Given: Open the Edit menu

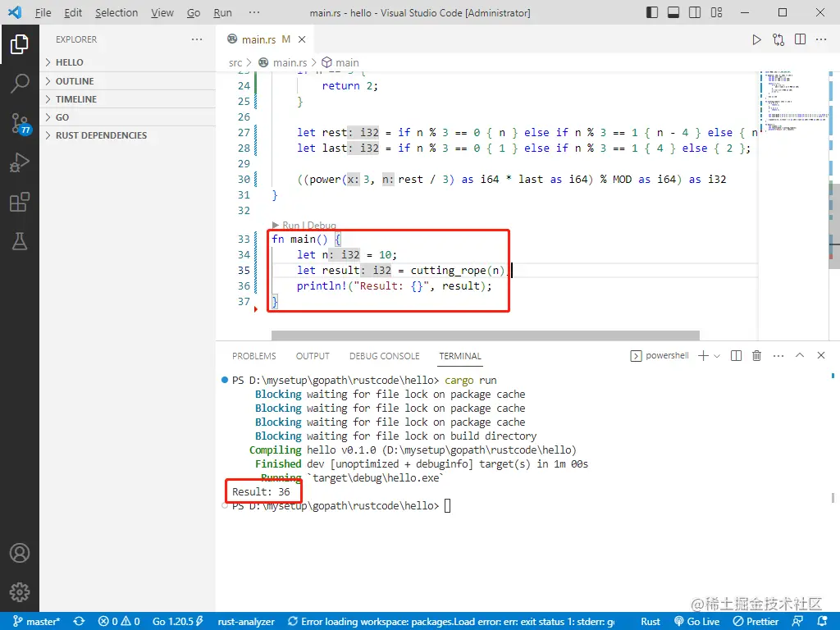Looking at the screenshot, I should click(73, 12).
